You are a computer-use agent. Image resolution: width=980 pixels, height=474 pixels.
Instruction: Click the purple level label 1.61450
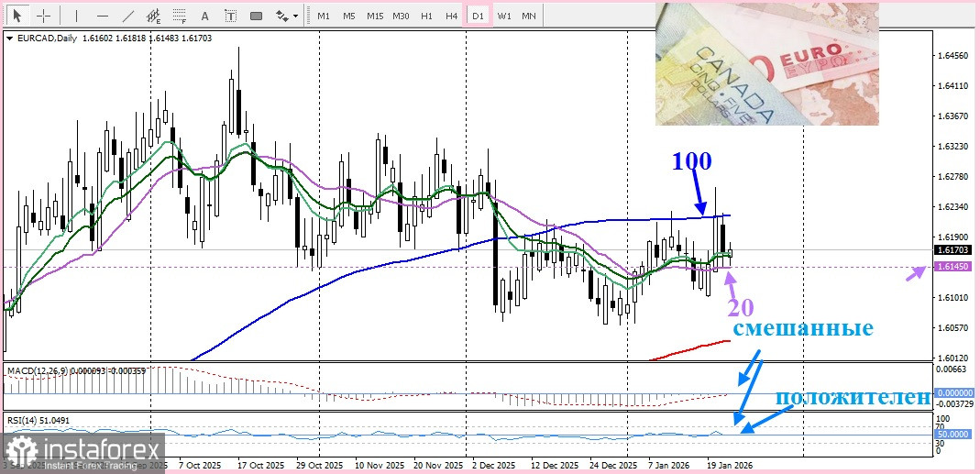pos(953,267)
